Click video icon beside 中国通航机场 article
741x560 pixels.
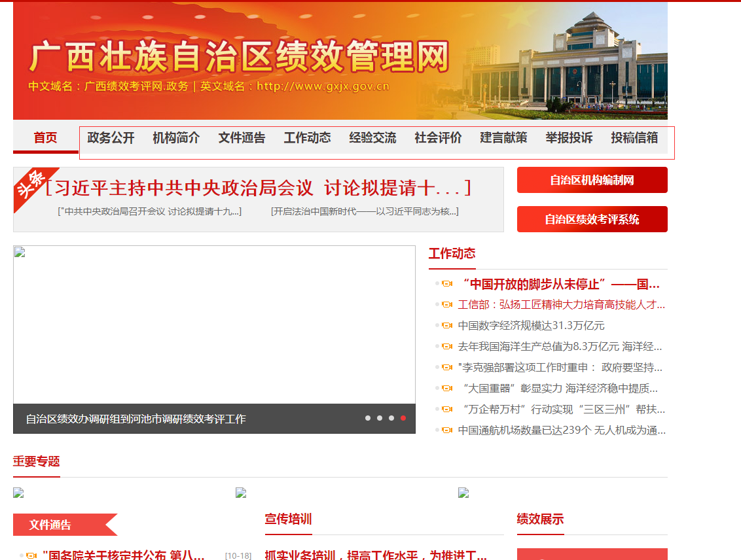tap(447, 430)
